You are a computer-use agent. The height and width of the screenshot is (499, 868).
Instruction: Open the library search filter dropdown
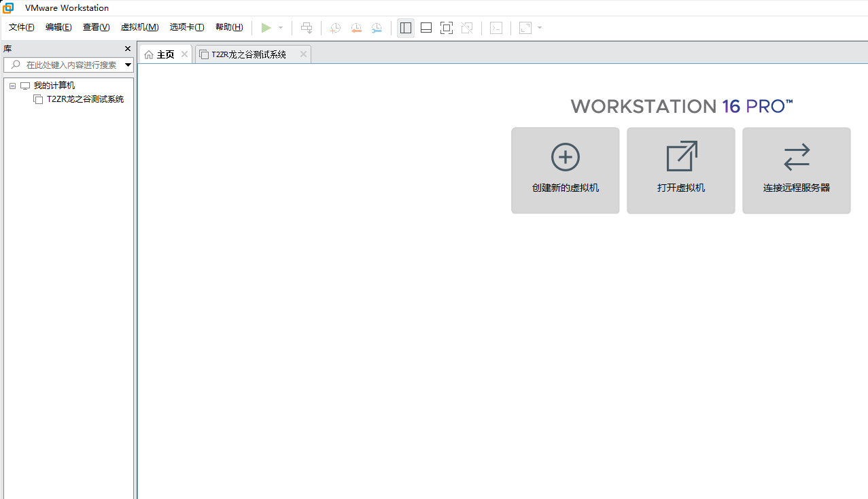128,65
